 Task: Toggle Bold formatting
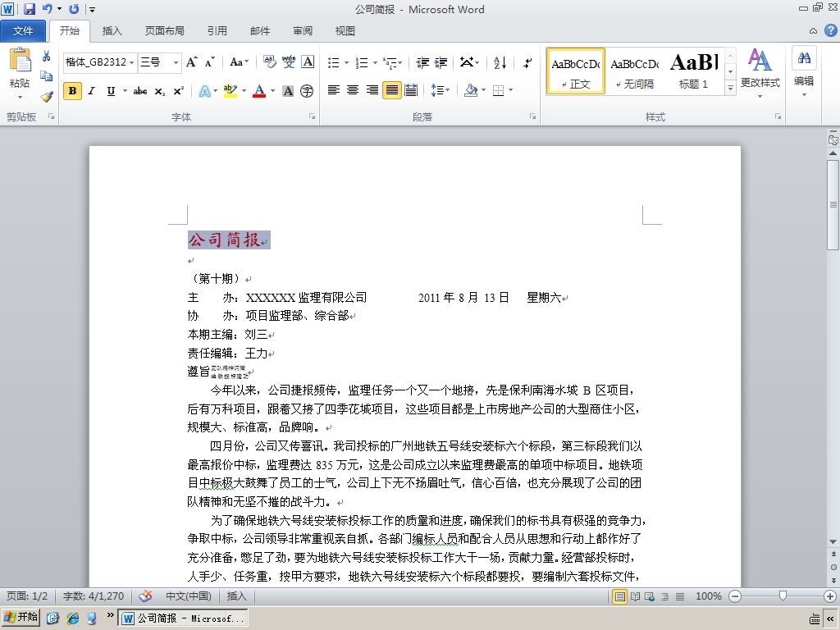pyautogui.click(x=72, y=91)
